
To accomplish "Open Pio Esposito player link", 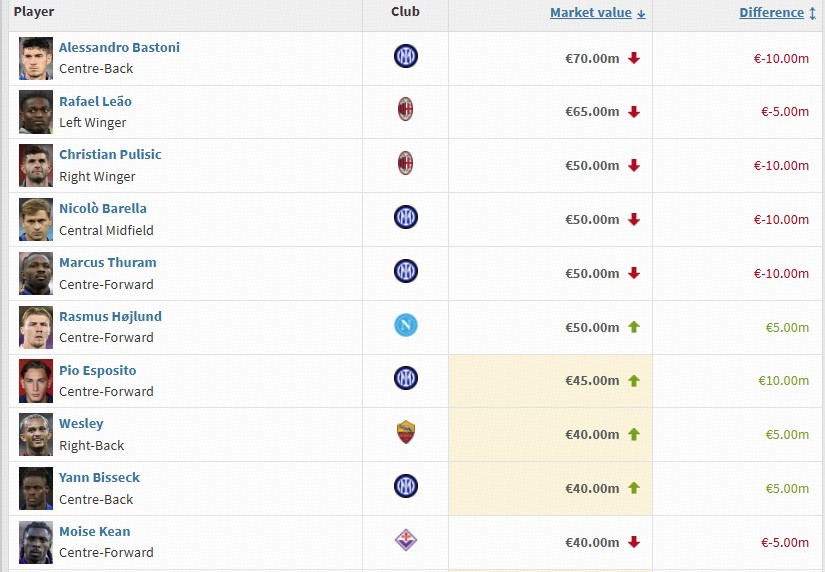I will pyautogui.click(x=97, y=371).
